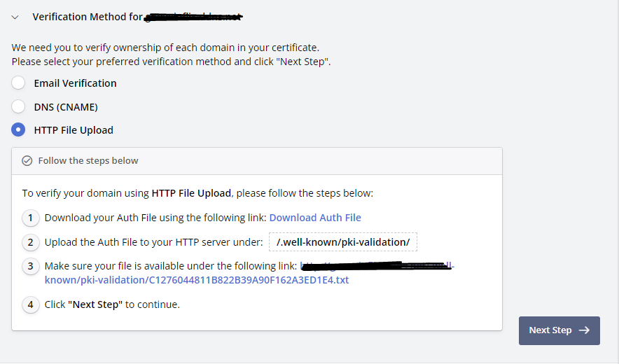Click the check-circle icon beside Follow the steps

click(27, 161)
